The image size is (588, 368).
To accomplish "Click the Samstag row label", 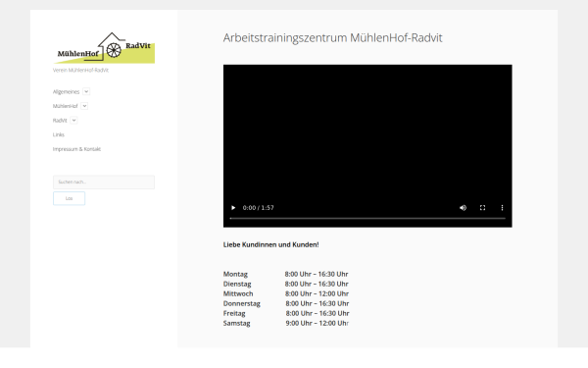I will (236, 323).
